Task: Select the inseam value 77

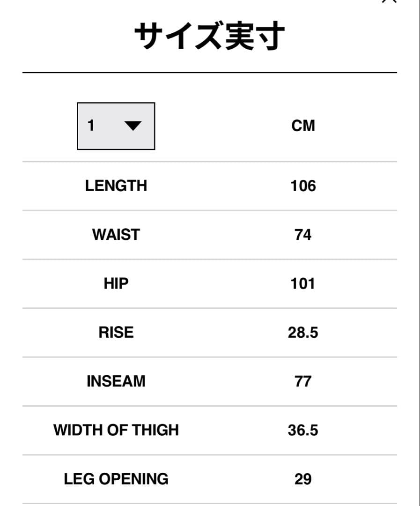Action: click(x=303, y=381)
